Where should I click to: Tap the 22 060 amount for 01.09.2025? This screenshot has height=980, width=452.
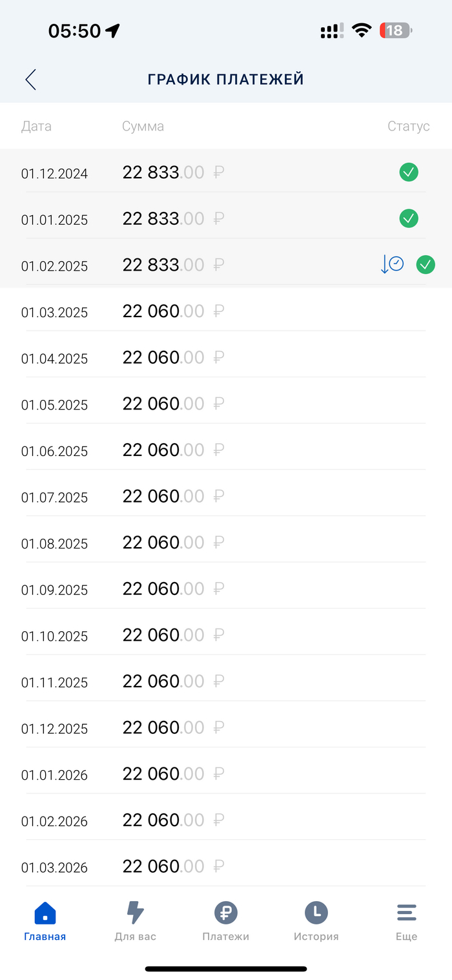tap(151, 589)
